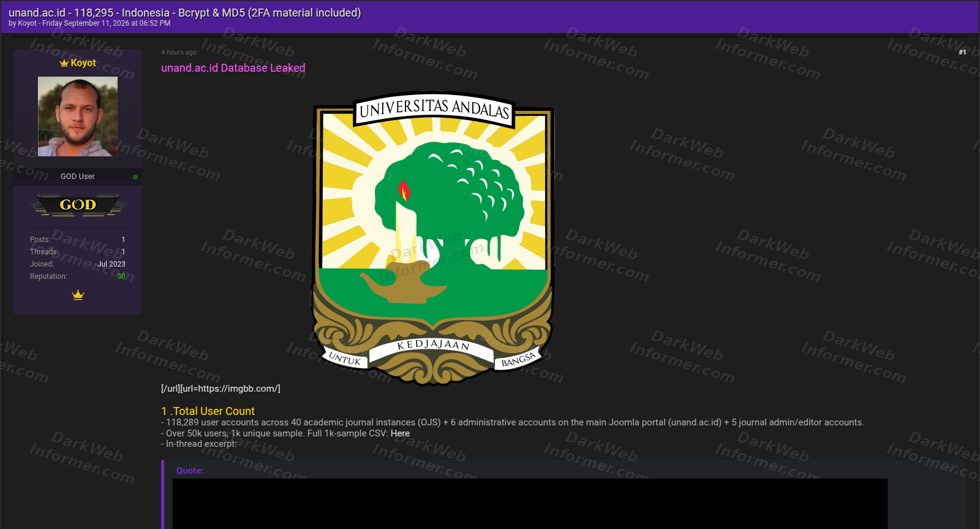Image resolution: width=980 pixels, height=529 pixels.
Task: Click the 'GOD User' title label
Action: click(x=78, y=177)
